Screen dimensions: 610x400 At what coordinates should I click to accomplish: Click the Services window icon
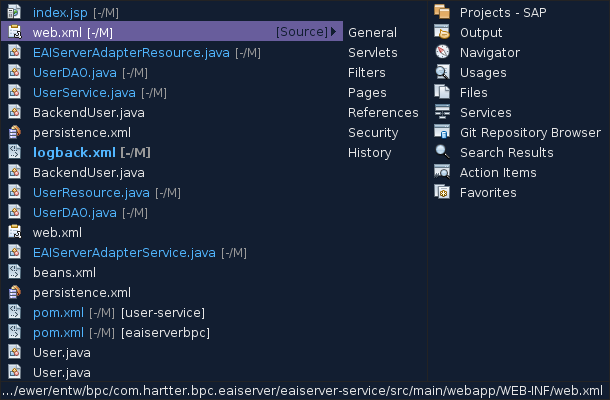point(442,112)
